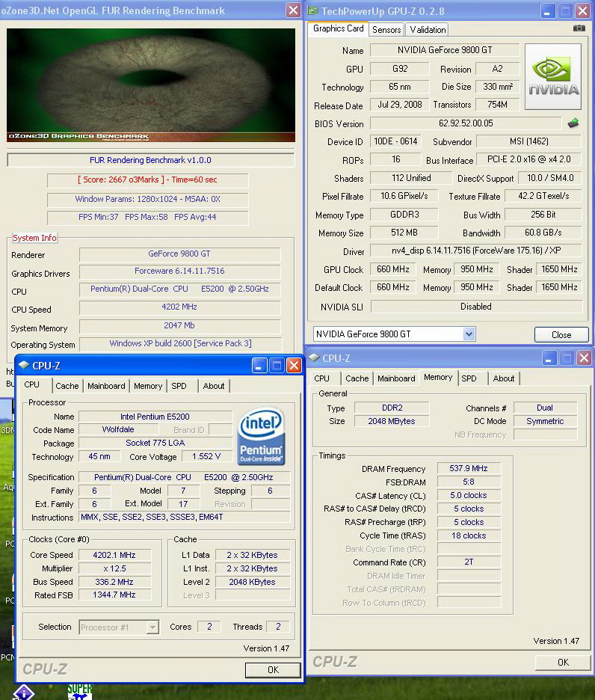Click the Score 2667 o3Marks text
The image size is (595, 700).
(147, 180)
